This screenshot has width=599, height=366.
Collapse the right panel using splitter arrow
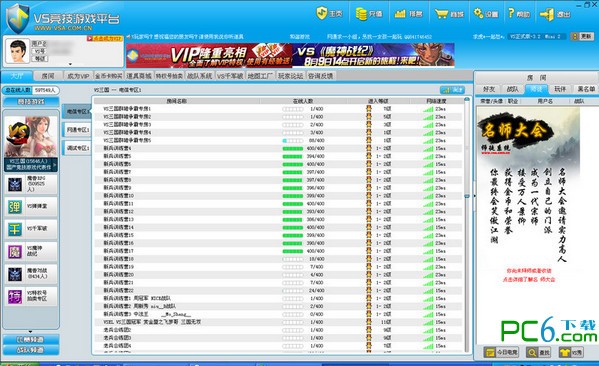point(474,196)
